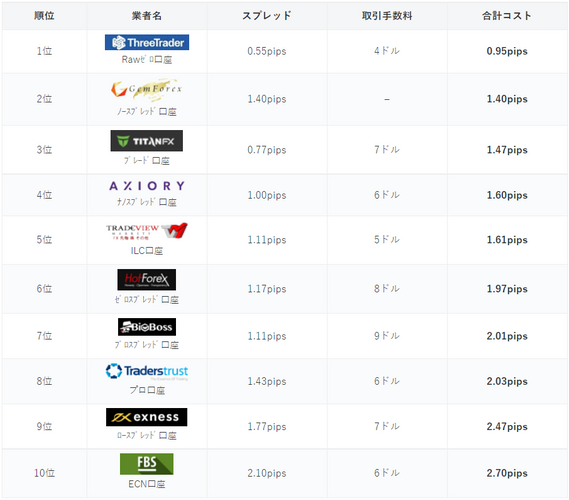Click the Traderstrust logo
The width and height of the screenshot is (569, 500).
tap(147, 372)
